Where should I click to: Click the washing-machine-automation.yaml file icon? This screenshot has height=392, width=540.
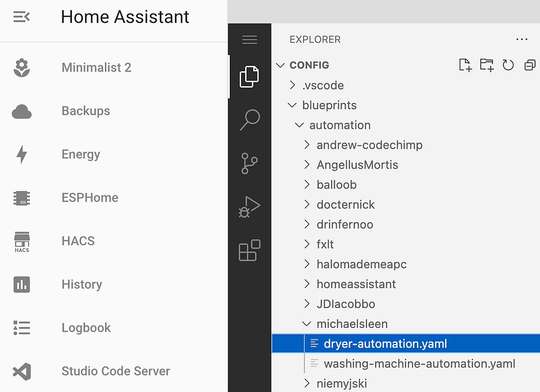tap(314, 363)
